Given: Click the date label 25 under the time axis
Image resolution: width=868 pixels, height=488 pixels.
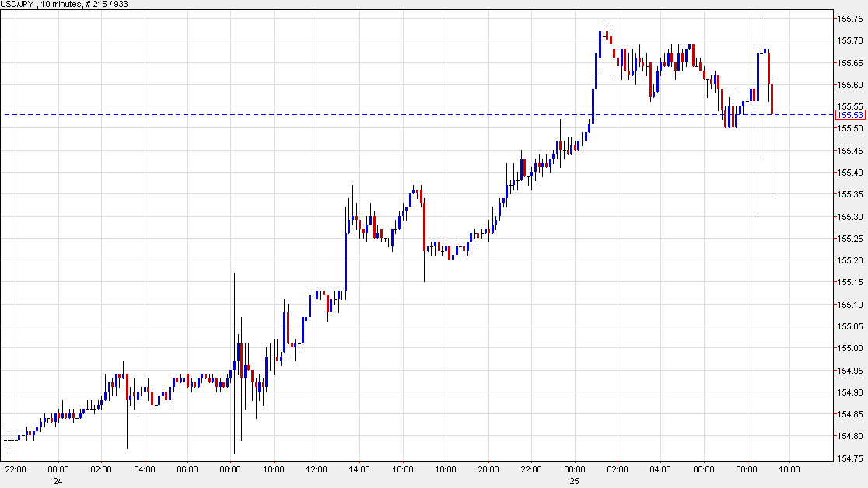Looking at the screenshot, I should 575,481.
